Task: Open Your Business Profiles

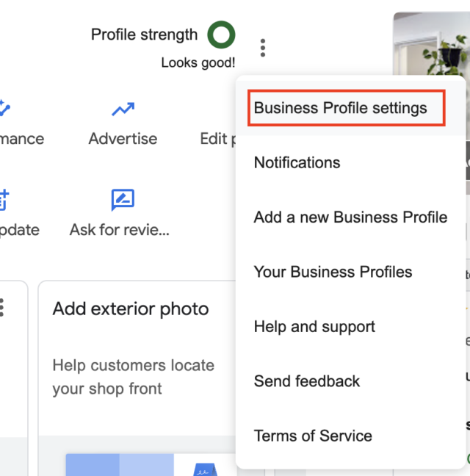Action: point(333,272)
